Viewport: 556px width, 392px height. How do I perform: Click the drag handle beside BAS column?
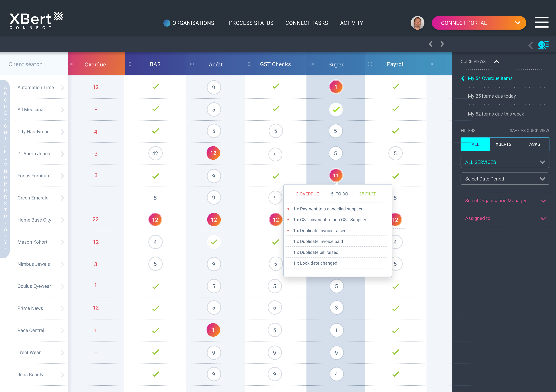(x=129, y=64)
